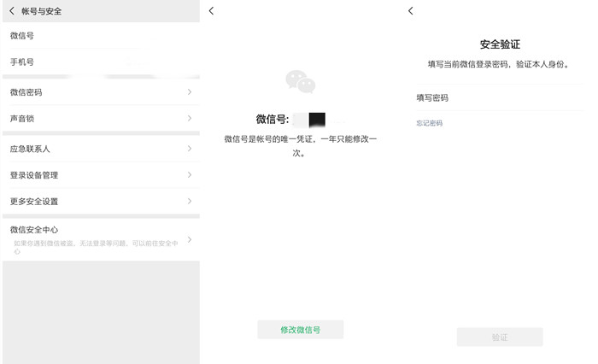
Task: Open 应急联系人 settings
Action: coord(101,149)
